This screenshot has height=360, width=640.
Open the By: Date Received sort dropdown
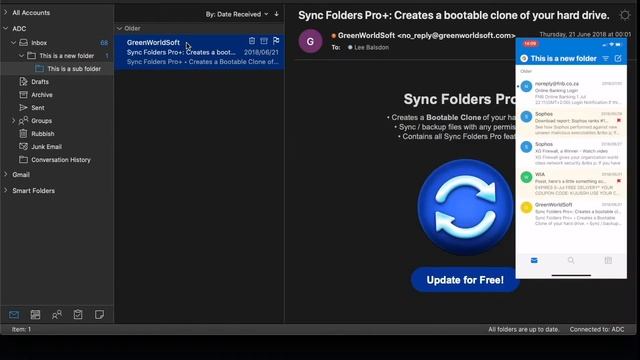(236, 14)
